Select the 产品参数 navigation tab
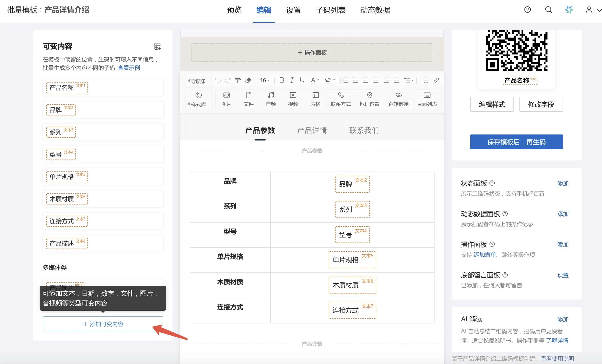This screenshot has width=602, height=364. [x=260, y=131]
